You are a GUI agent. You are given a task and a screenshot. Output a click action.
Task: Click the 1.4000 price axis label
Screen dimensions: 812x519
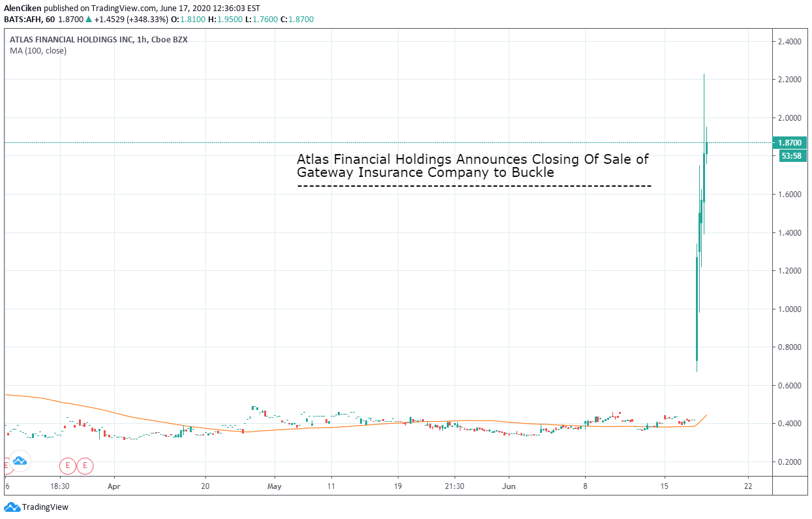[790, 233]
